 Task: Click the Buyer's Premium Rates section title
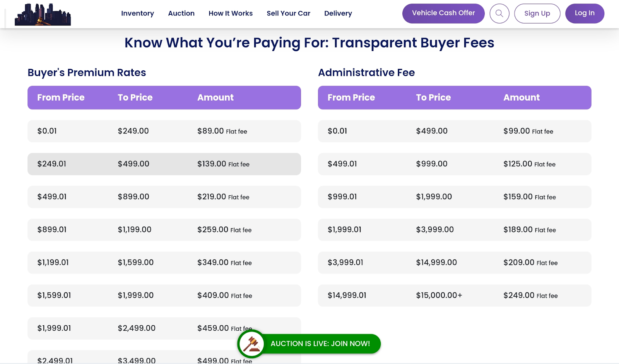point(87,73)
